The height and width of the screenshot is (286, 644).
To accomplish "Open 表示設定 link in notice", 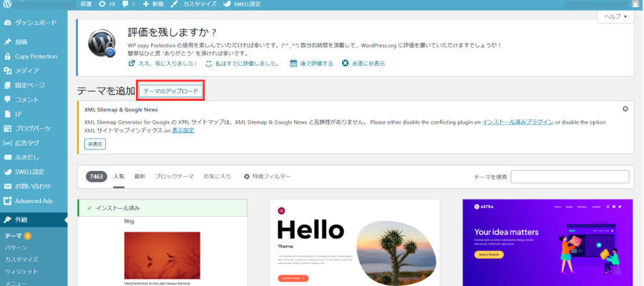I will coord(183,130).
